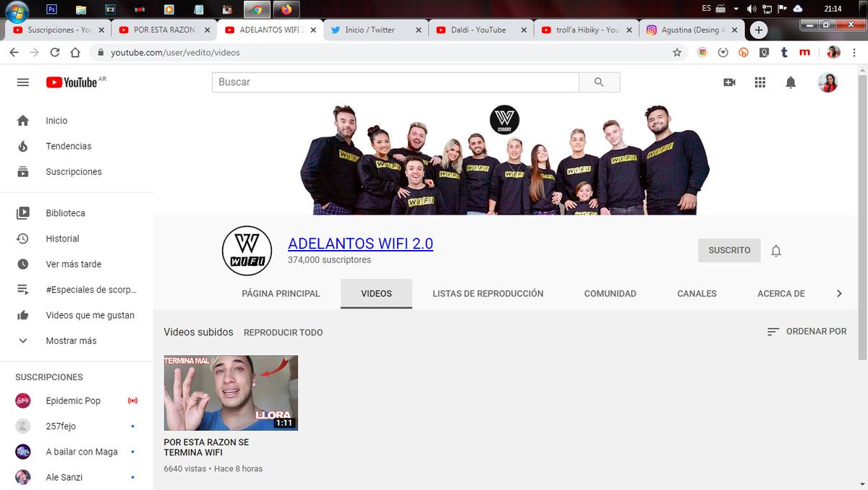Switch to PÁGINA PRINCIPAL tab
The height and width of the screenshot is (490, 868).
coord(281,293)
